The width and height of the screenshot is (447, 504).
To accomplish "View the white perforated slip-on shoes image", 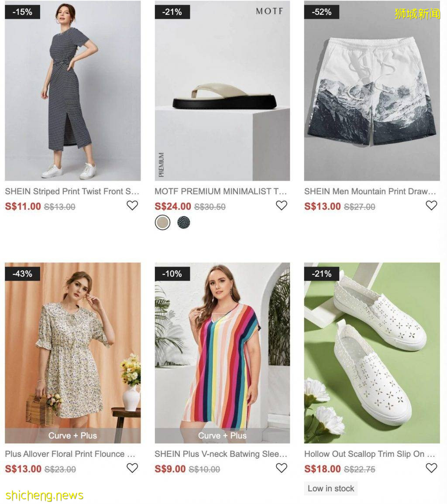I will pos(372,353).
